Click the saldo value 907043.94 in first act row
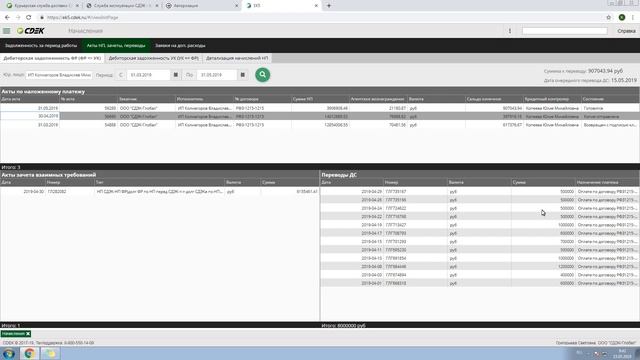The width and height of the screenshot is (640, 360). (512, 108)
